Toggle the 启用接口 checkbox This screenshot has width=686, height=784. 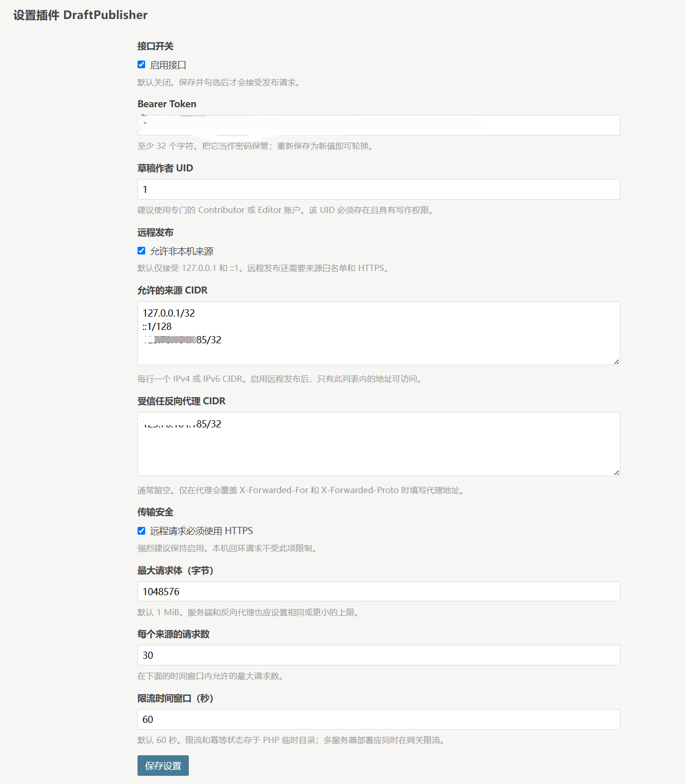coord(141,65)
